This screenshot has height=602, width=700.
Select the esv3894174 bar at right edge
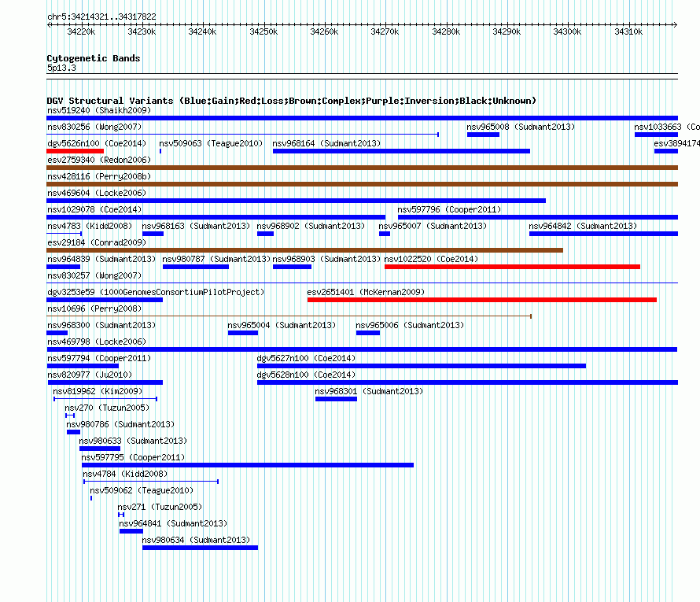click(x=666, y=151)
